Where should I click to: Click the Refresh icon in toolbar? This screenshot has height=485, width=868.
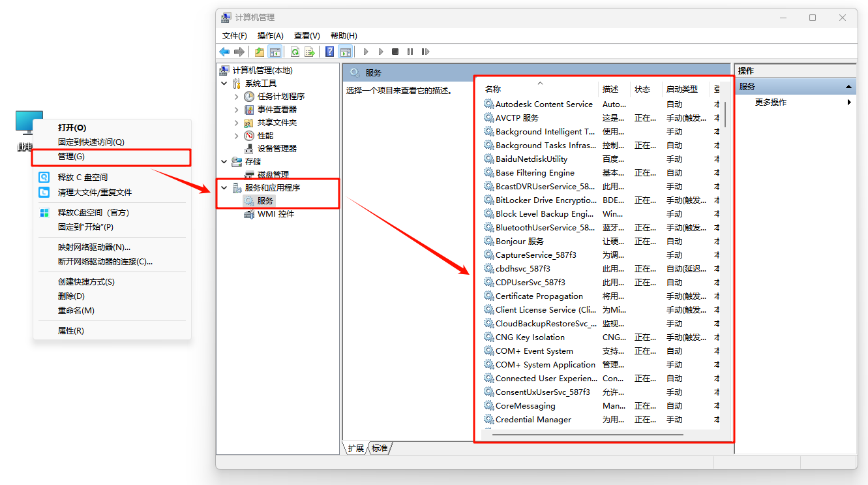click(x=295, y=52)
